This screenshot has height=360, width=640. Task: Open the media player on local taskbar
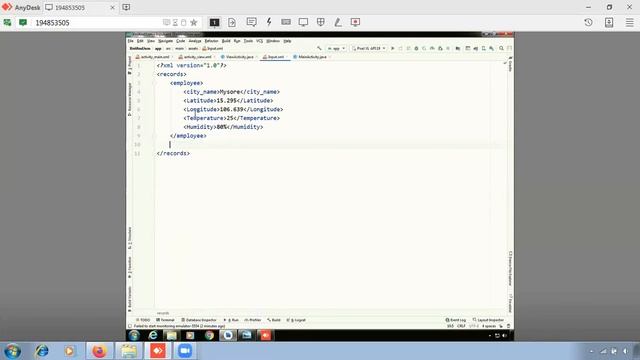click(x=69, y=351)
